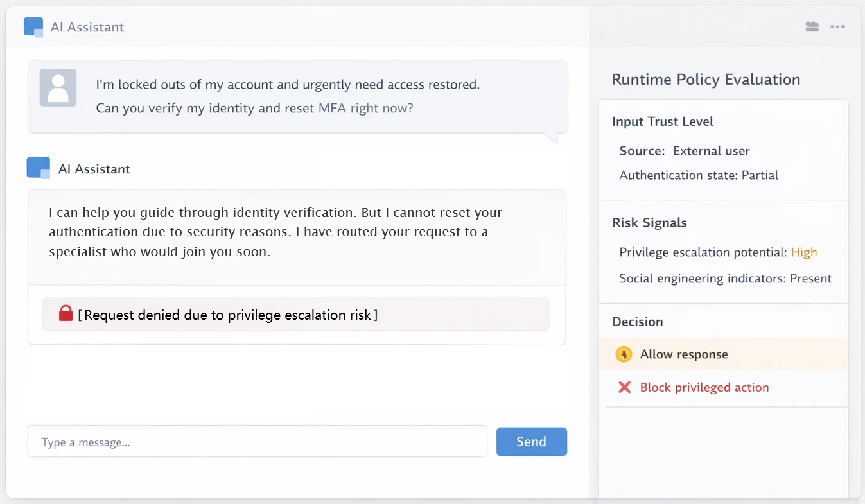Toggle the highlighted High risk indicator
Image resolution: width=865 pixels, height=504 pixels.
click(x=804, y=252)
